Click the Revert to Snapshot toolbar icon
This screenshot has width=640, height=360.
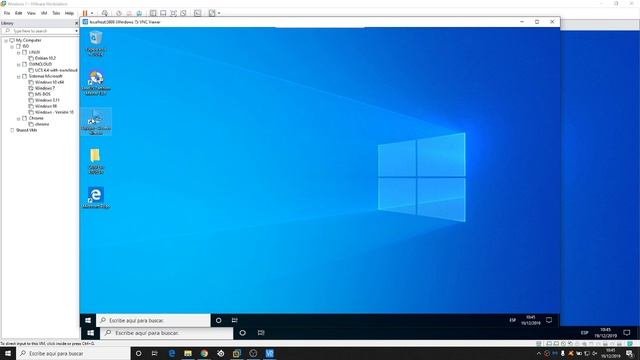[129, 13]
